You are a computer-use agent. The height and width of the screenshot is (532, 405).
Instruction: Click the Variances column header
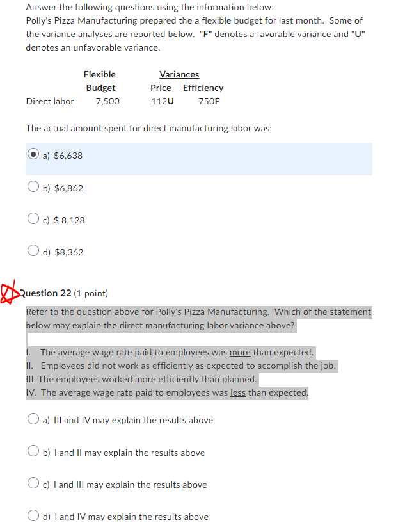point(179,74)
